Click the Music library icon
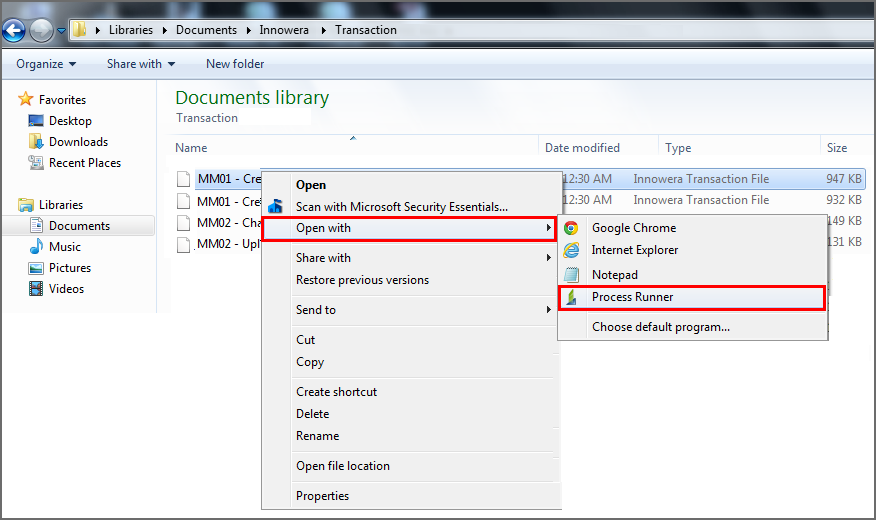Viewport: 876px width, 520px height. [x=37, y=247]
